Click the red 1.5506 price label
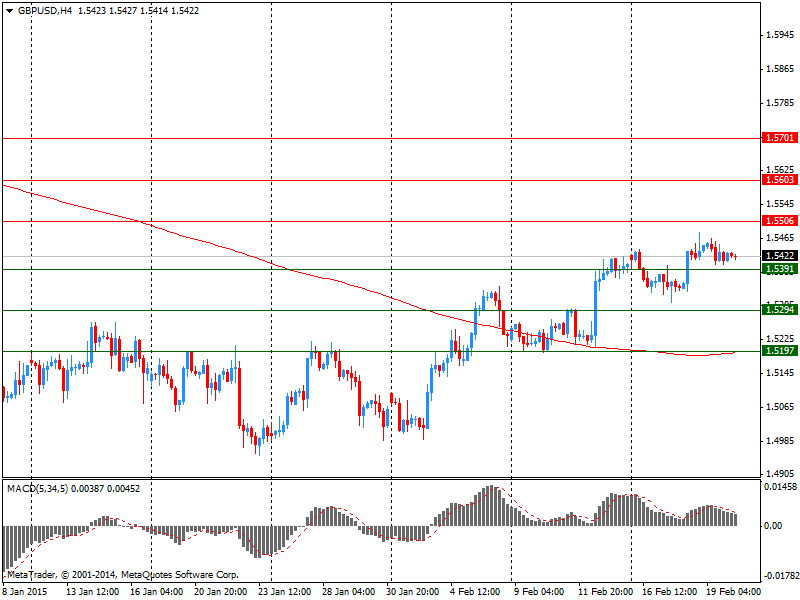Screen dimensions: 800x600 click(780, 221)
